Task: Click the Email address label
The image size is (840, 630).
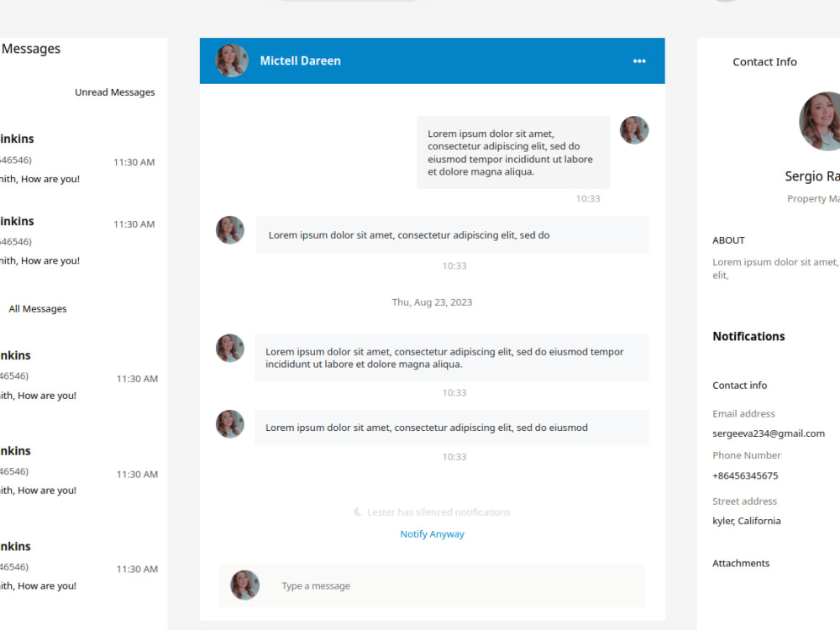Action: point(743,413)
